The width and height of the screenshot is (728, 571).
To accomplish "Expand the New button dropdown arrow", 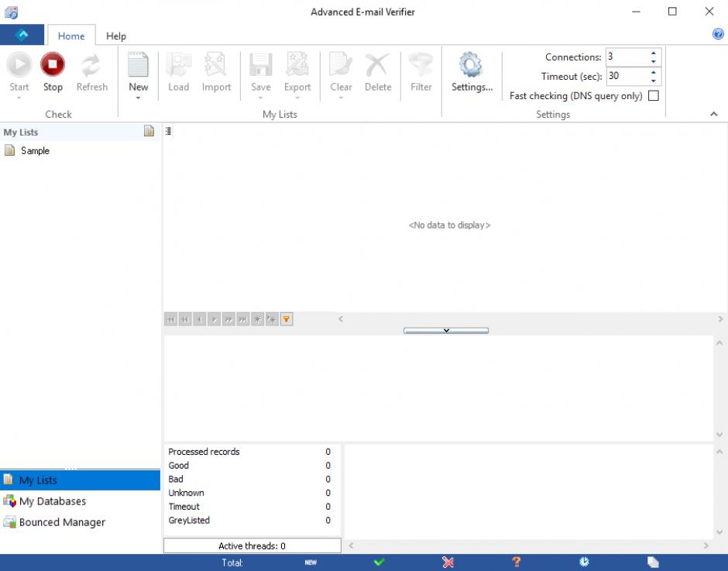I will [138, 98].
